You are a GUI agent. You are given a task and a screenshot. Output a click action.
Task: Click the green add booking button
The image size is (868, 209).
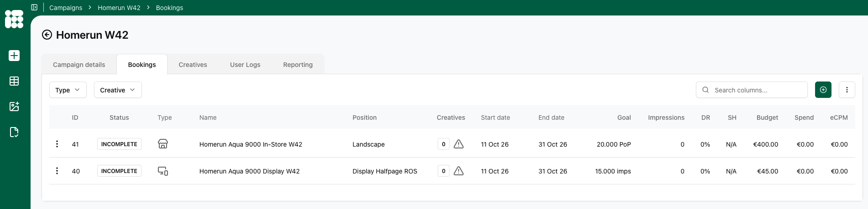tap(823, 90)
